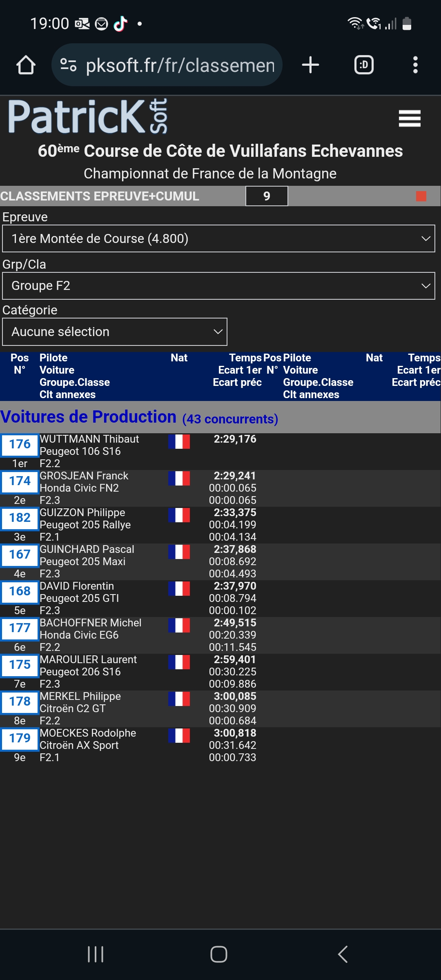
Task: Open the tab switcher button
Action: coord(363,65)
